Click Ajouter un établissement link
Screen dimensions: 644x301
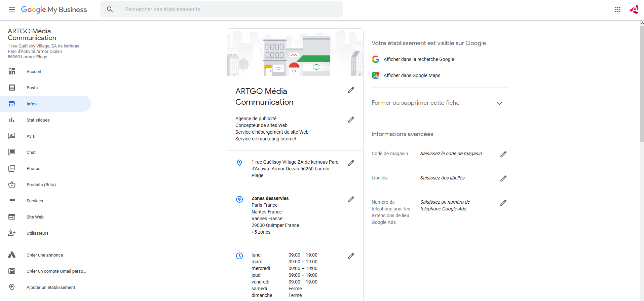(x=51, y=287)
